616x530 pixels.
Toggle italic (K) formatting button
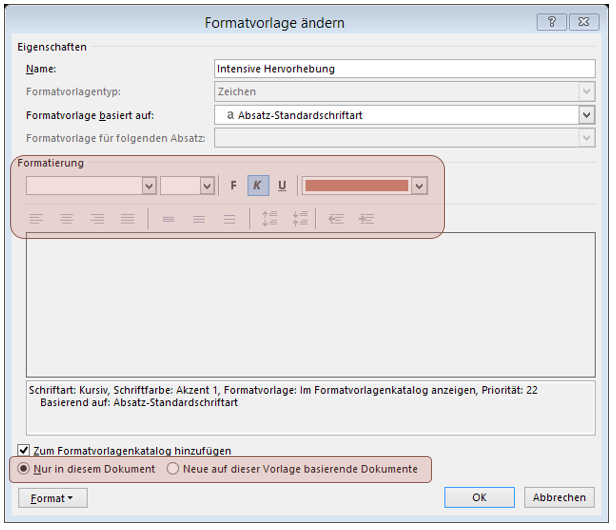point(257,186)
